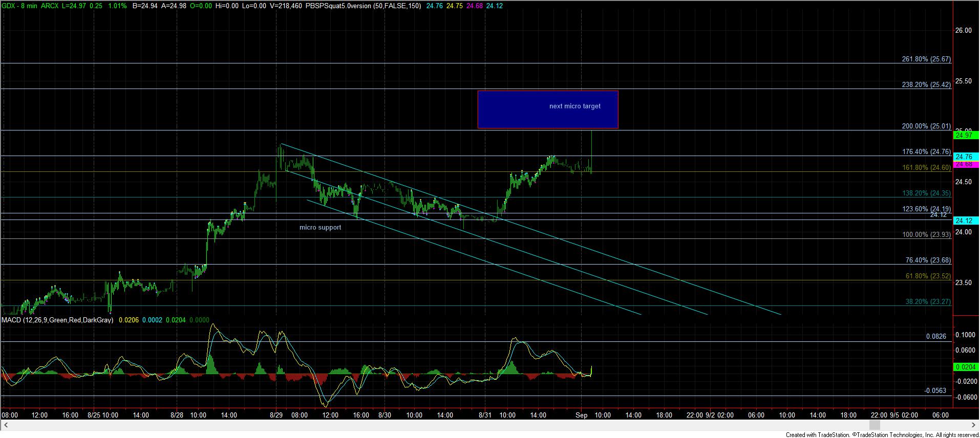
Task: Click the horizontal scrollbar right arrow
Action: click(974, 425)
